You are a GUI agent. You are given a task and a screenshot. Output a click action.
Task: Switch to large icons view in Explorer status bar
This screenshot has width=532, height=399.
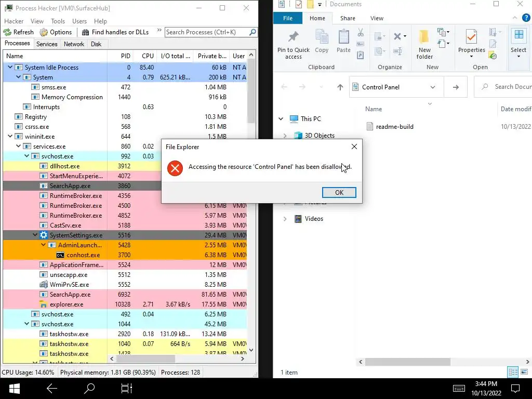[x=524, y=372]
